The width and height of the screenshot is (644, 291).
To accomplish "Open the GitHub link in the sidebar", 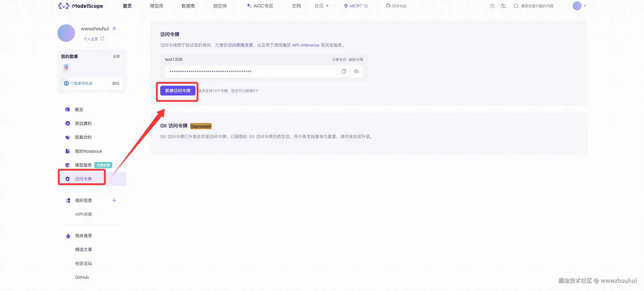I will tap(82, 277).
